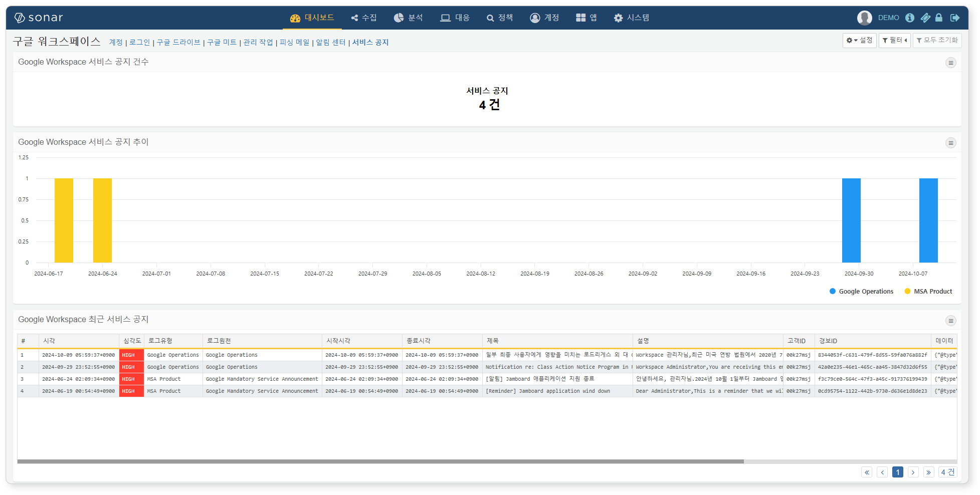
Task: Go to 로그인 sub-tab
Action: (x=139, y=42)
